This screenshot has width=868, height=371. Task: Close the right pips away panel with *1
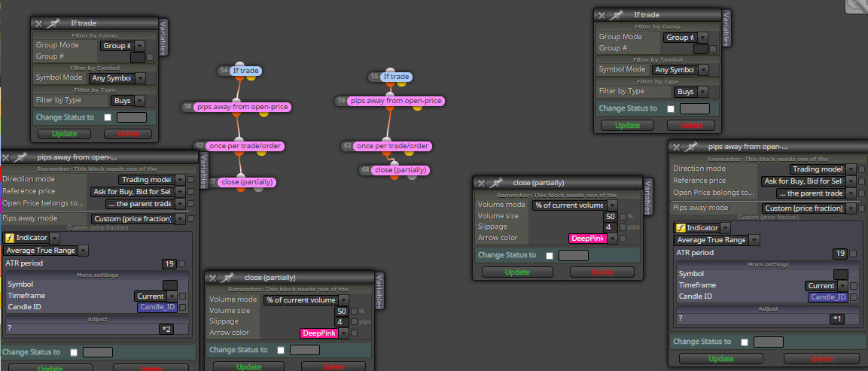pyautogui.click(x=677, y=147)
